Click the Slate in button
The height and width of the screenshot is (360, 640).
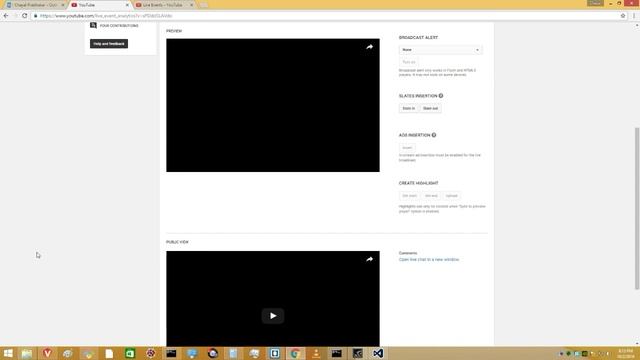coord(408,109)
